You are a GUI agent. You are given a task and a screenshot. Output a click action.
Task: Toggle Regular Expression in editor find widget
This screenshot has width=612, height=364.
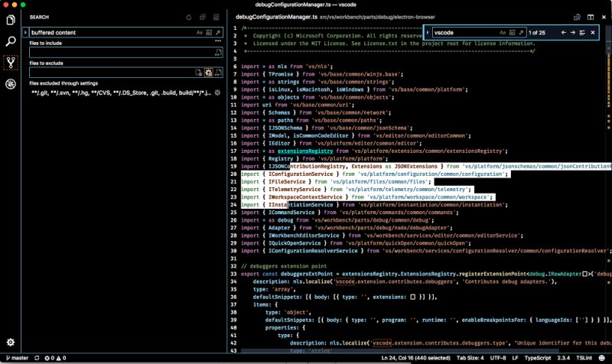tap(522, 32)
